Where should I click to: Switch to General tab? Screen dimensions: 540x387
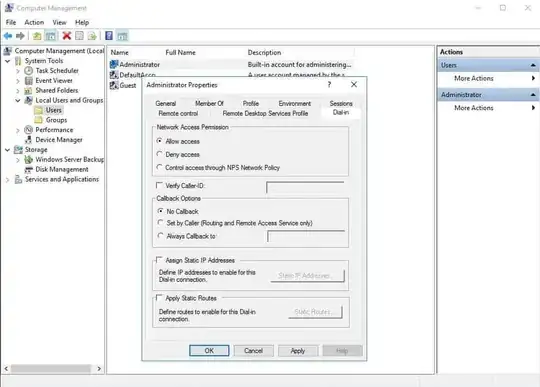point(166,103)
